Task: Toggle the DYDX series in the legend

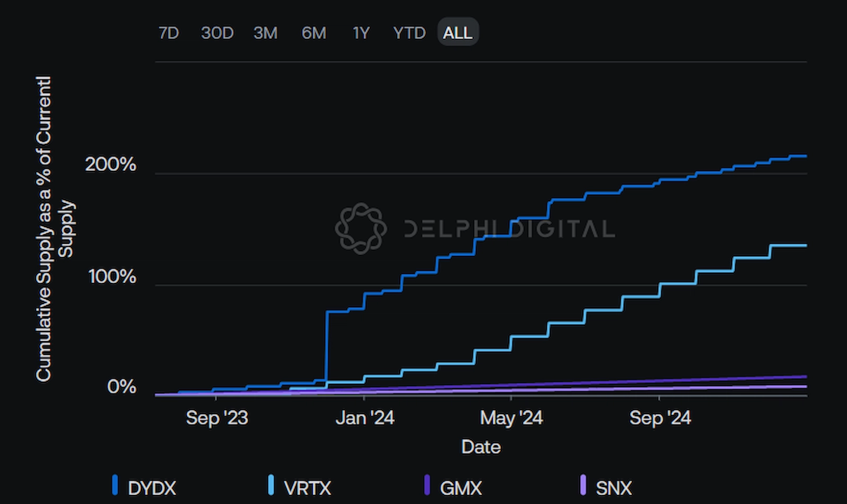Action: coord(152,487)
